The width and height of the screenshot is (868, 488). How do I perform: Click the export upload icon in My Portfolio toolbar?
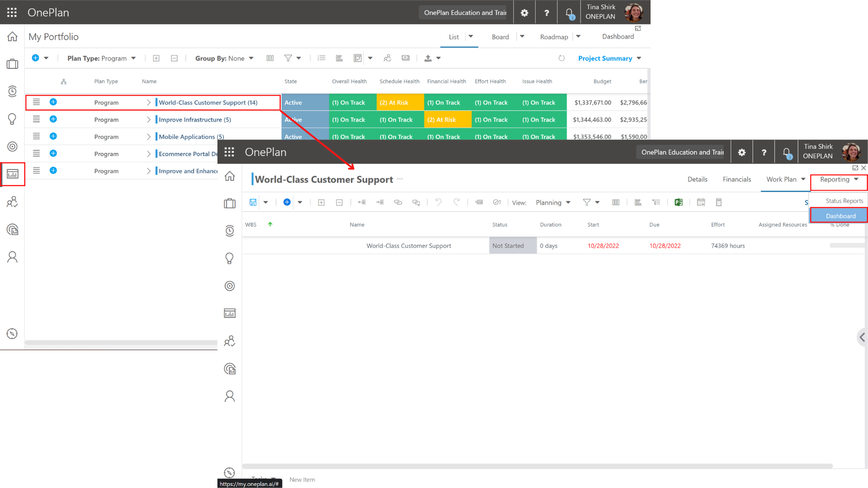(428, 58)
